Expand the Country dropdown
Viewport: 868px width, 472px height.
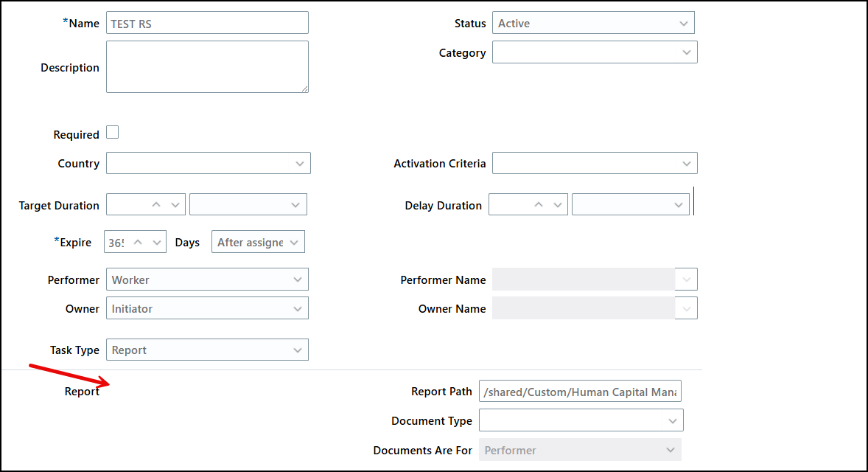(x=208, y=164)
